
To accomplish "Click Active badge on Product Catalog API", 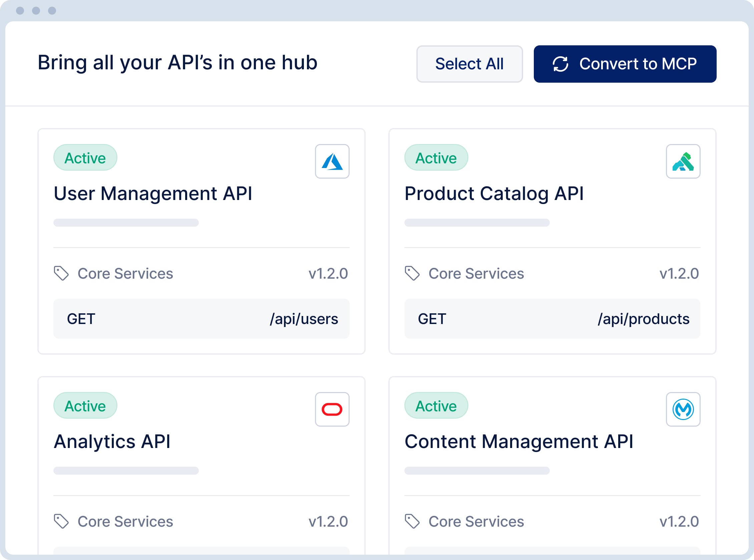I will (x=436, y=158).
